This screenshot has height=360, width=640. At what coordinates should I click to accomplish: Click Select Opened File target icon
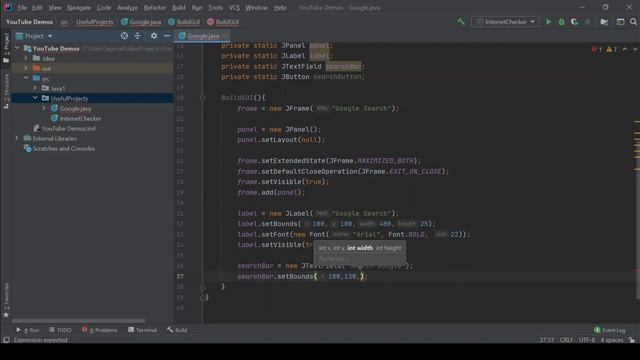(x=124, y=36)
